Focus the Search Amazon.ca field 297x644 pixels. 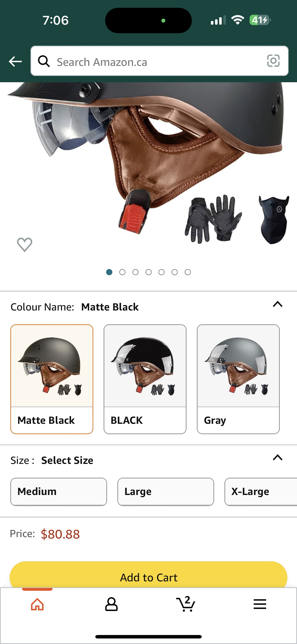click(x=159, y=61)
